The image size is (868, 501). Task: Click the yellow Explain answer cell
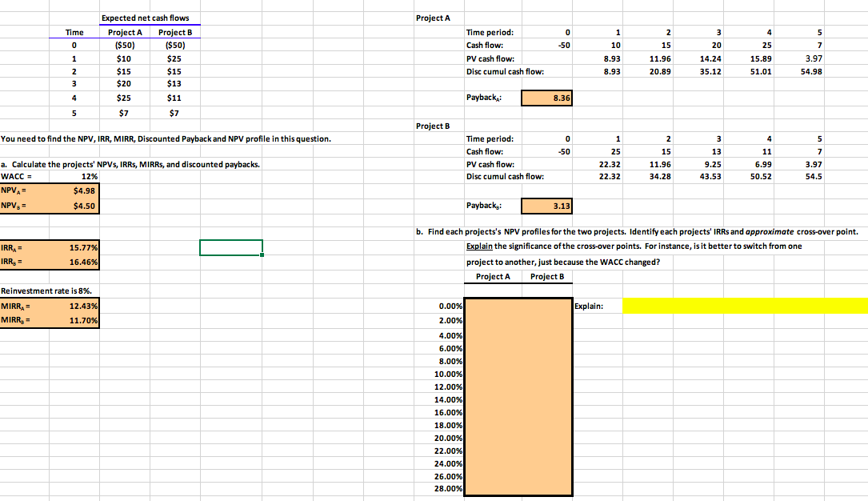[x=744, y=306]
